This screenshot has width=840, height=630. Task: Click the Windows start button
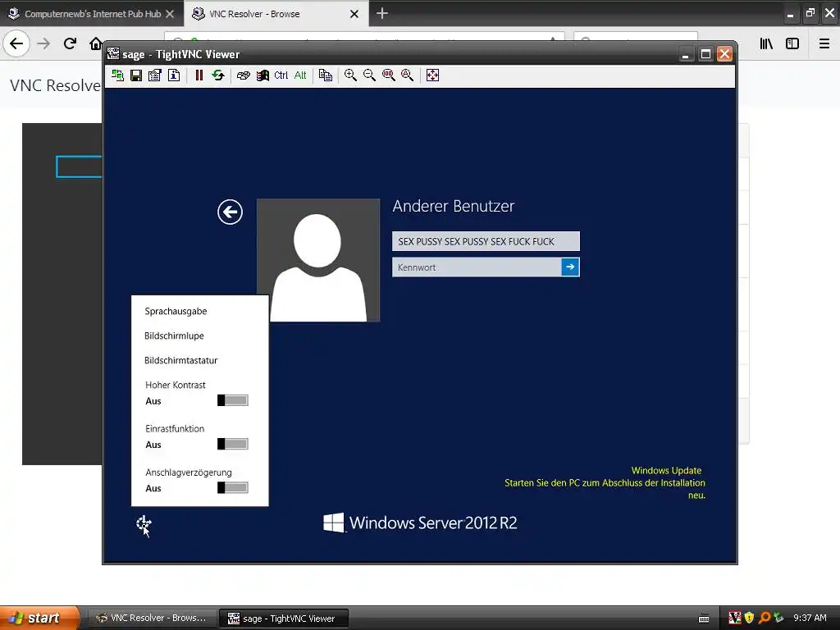tap(39, 618)
